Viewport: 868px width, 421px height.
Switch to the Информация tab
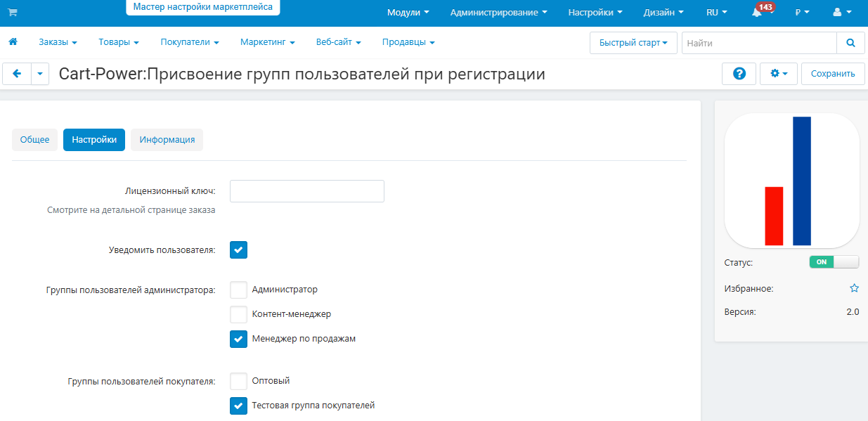pos(167,139)
